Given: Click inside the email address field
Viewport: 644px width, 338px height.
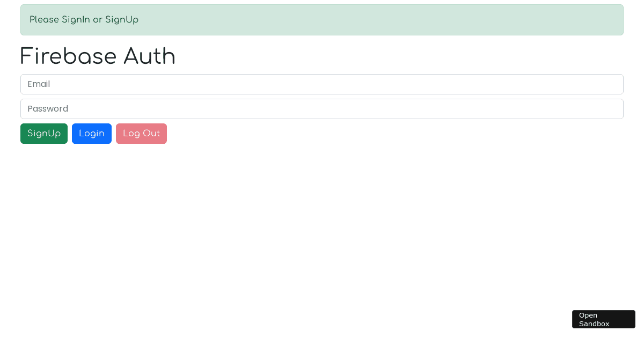Looking at the screenshot, I should tap(322, 84).
